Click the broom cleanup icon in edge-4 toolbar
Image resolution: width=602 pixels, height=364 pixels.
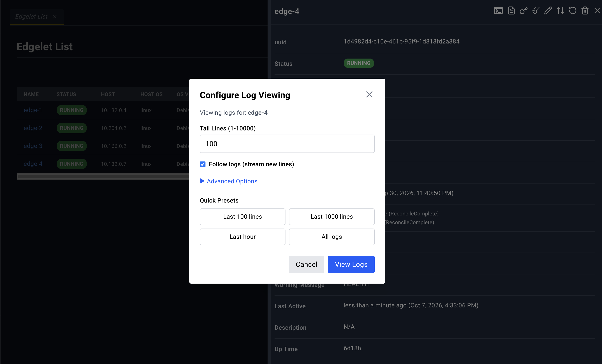click(x=536, y=11)
